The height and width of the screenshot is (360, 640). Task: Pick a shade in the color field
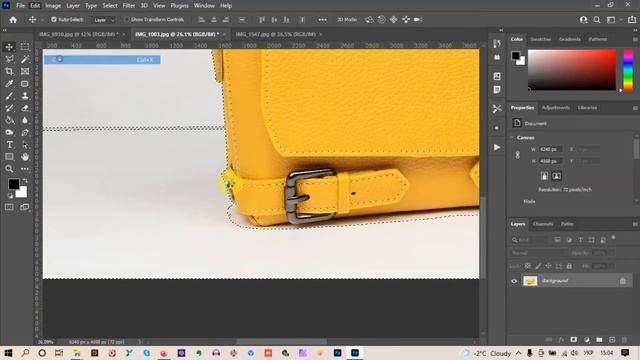click(572, 70)
